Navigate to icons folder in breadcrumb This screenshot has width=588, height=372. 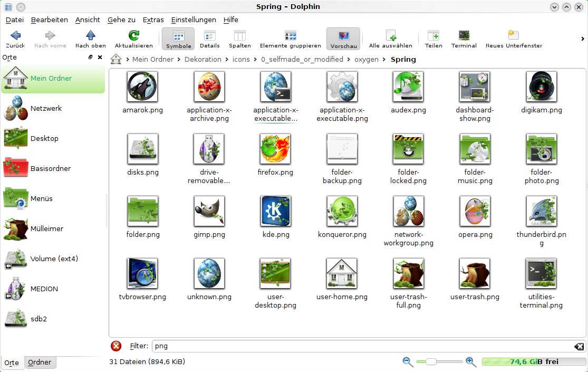241,59
